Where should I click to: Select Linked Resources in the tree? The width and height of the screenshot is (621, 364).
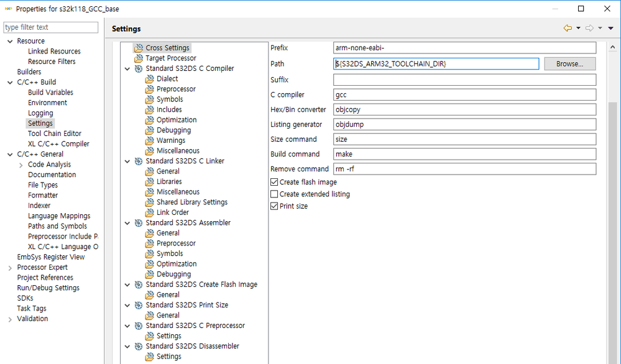(54, 52)
